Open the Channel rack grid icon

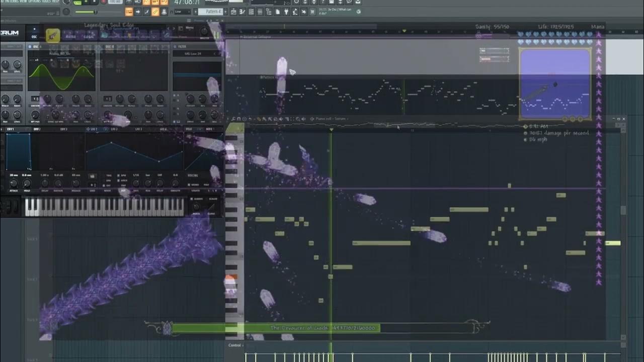pos(251,12)
